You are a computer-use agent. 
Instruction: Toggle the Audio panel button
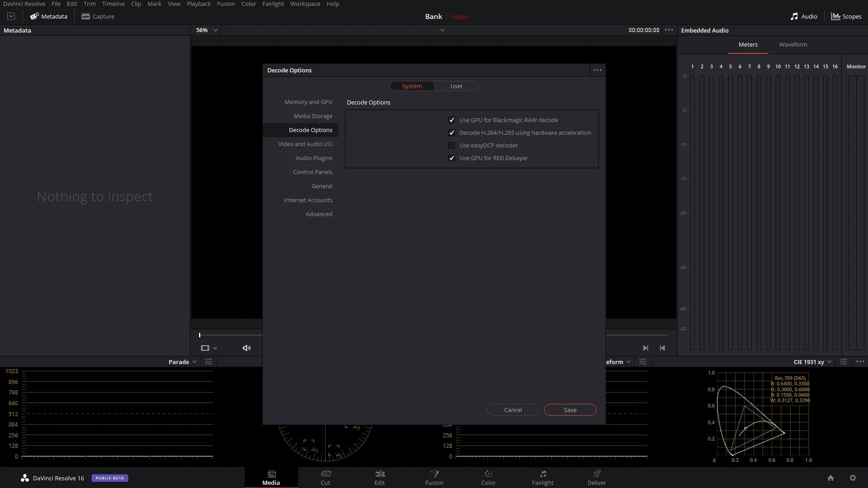click(x=804, y=16)
